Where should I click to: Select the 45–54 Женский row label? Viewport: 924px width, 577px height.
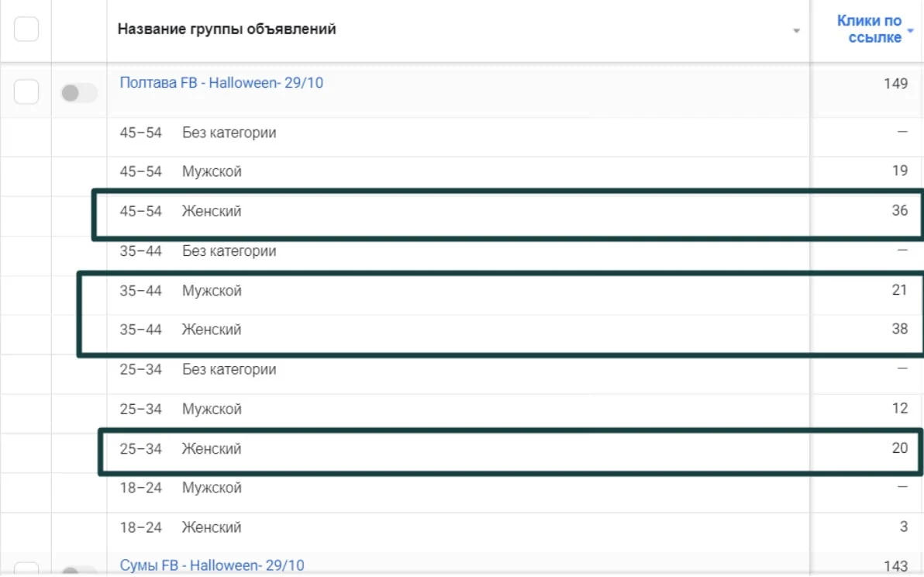(181, 211)
